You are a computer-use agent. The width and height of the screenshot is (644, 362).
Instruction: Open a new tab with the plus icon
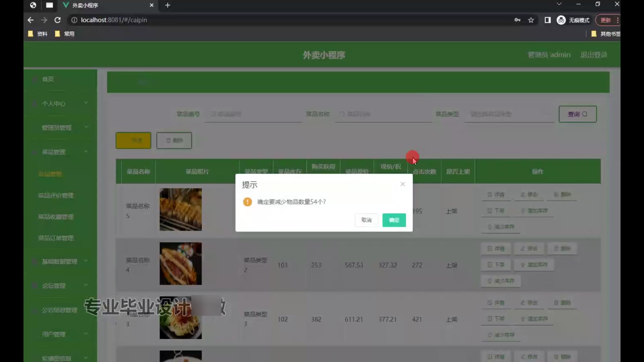coord(168,5)
